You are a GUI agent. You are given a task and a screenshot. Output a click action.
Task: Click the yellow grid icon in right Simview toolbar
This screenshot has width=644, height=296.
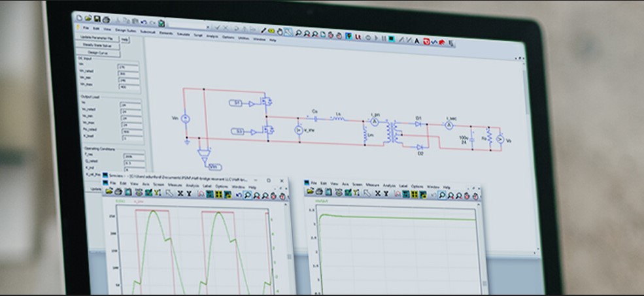(x=415, y=194)
